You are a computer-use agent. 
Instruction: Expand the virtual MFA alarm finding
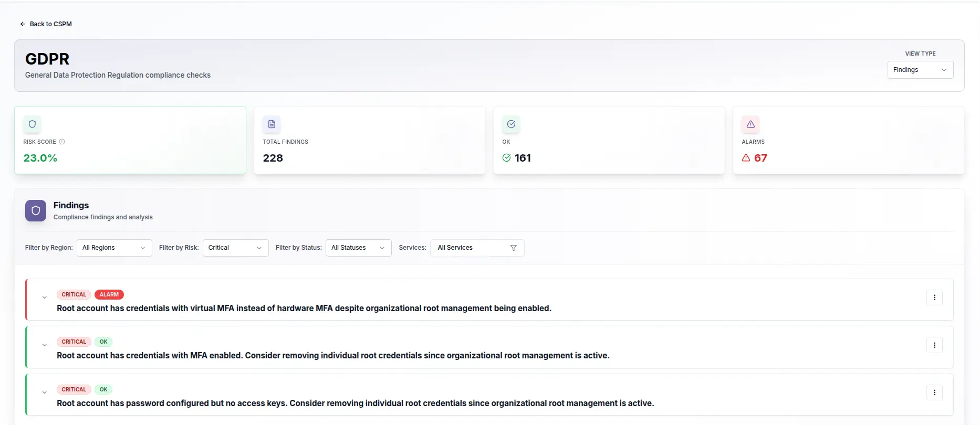pyautogui.click(x=45, y=297)
